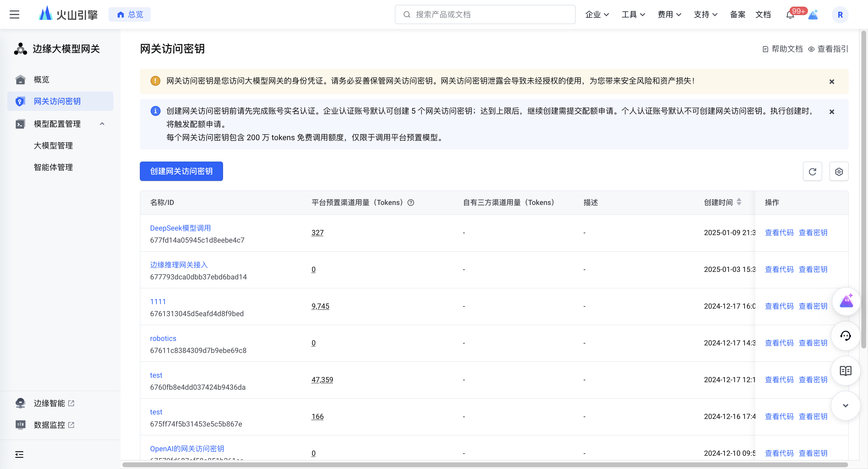Viewport: 868px width, 469px height.
Task: Click 创建网关访问密钥 button
Action: (x=181, y=171)
